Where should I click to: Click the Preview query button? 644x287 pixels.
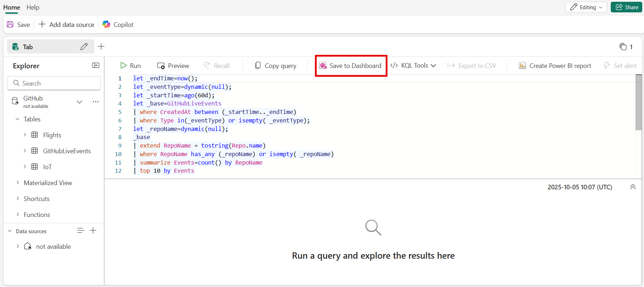click(x=173, y=66)
